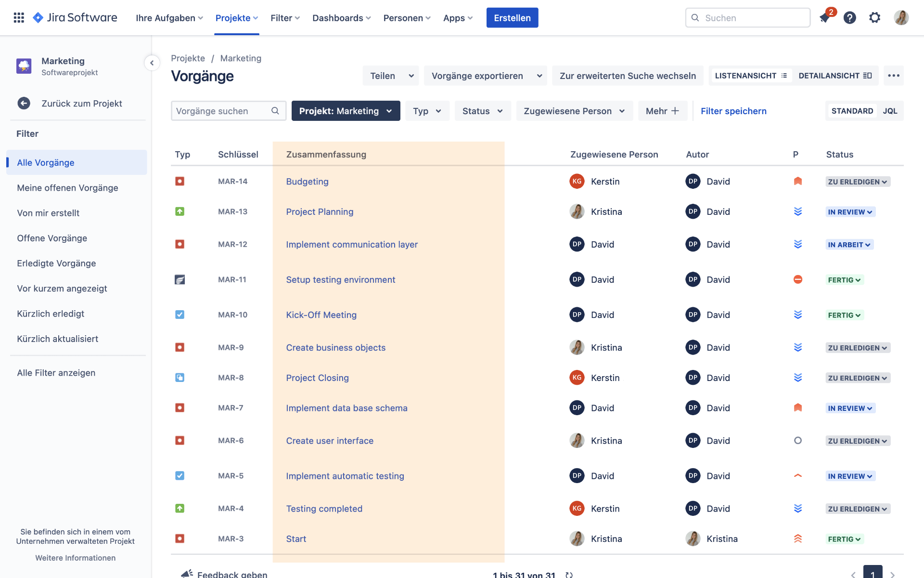Image resolution: width=924 pixels, height=578 pixels.
Task: Click the blue Erstellen button
Action: (512, 17)
